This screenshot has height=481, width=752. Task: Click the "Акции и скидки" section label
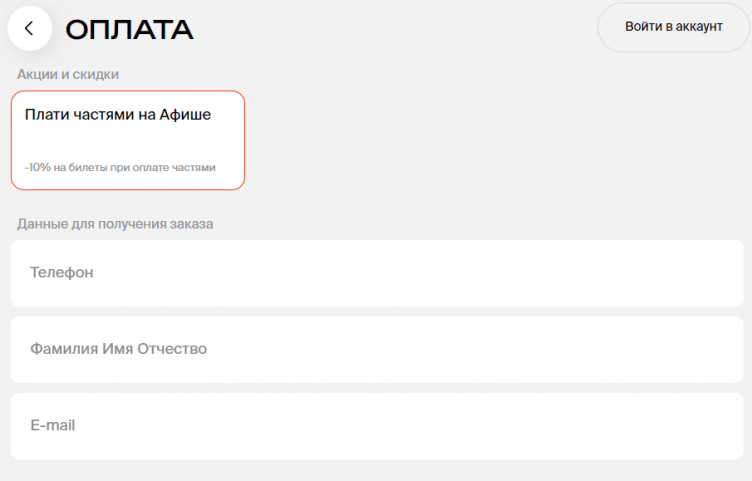tap(75, 74)
